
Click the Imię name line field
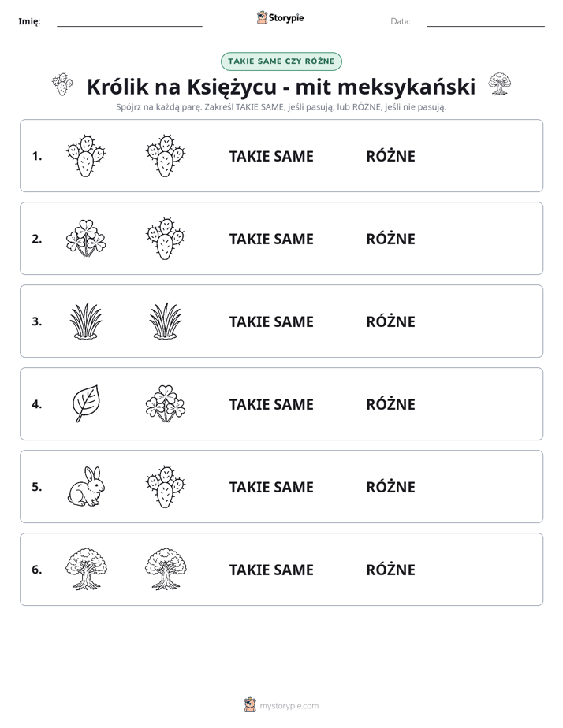tap(129, 21)
